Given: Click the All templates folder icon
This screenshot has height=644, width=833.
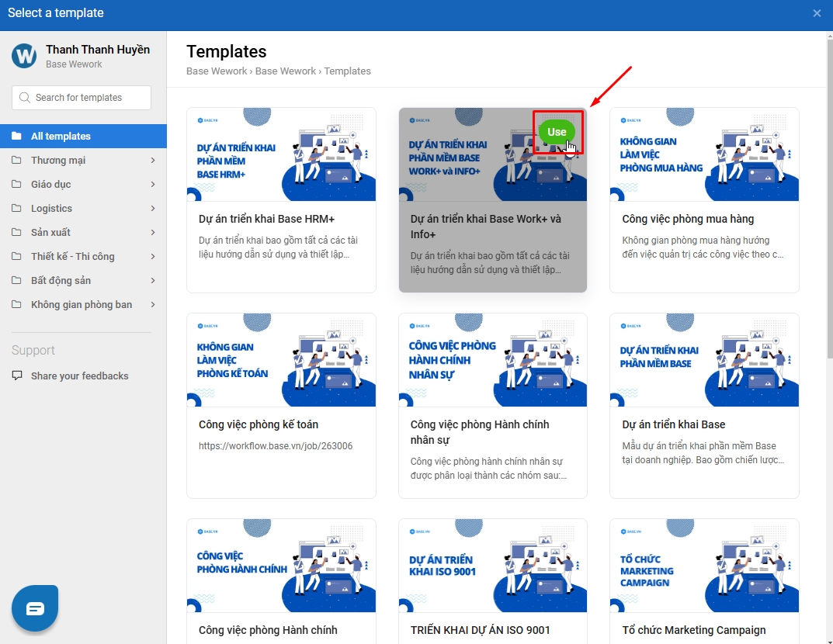Looking at the screenshot, I should click(x=16, y=136).
